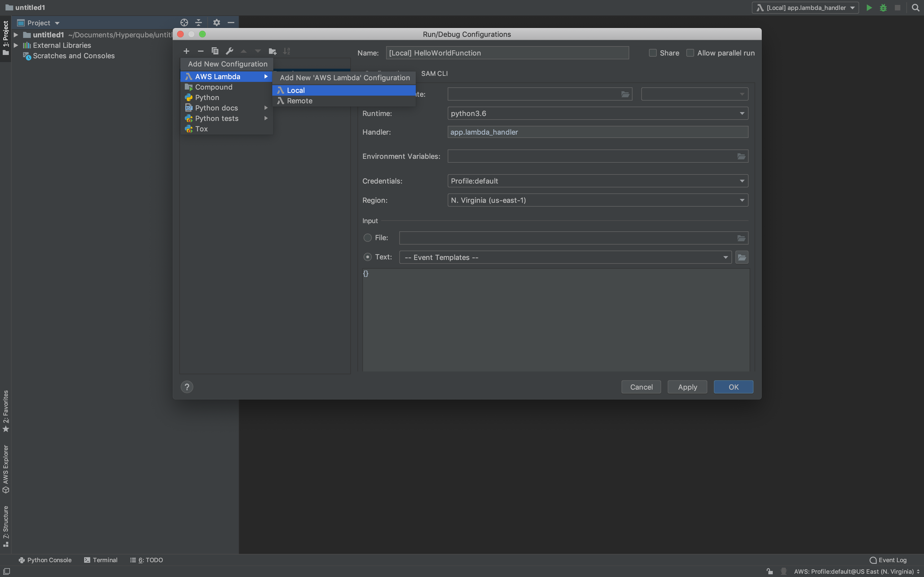Click the Copy Configuration icon
Image resolution: width=924 pixels, height=577 pixels.
coord(215,51)
